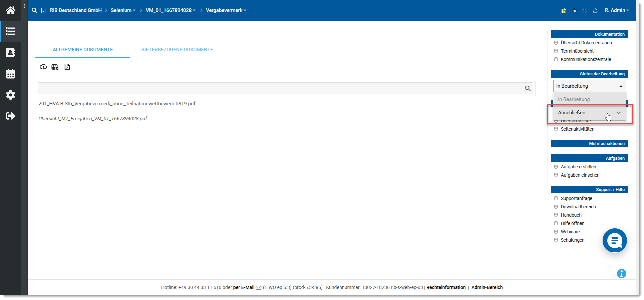Image resolution: width=644 pixels, height=300 pixels.
Task: Open Rechteinformation footer link
Action: pos(446,288)
